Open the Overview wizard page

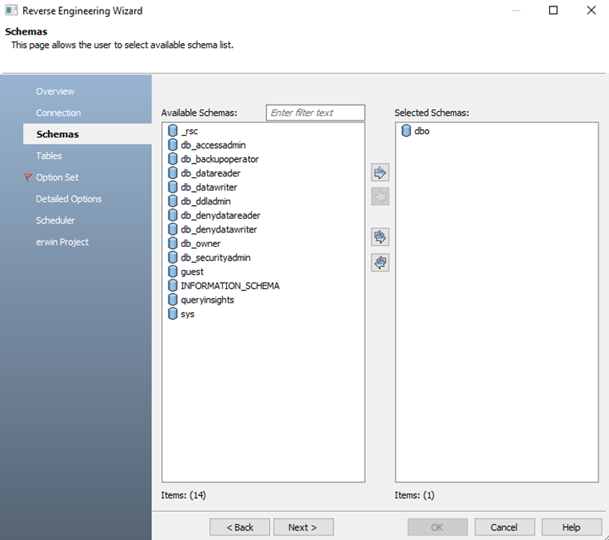pyautogui.click(x=55, y=92)
